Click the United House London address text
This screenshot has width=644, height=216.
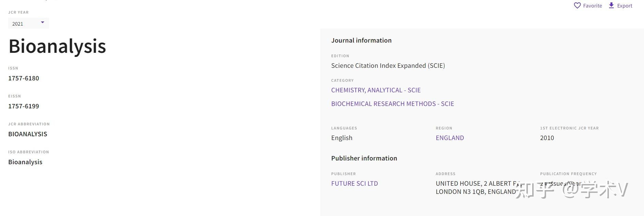476,187
